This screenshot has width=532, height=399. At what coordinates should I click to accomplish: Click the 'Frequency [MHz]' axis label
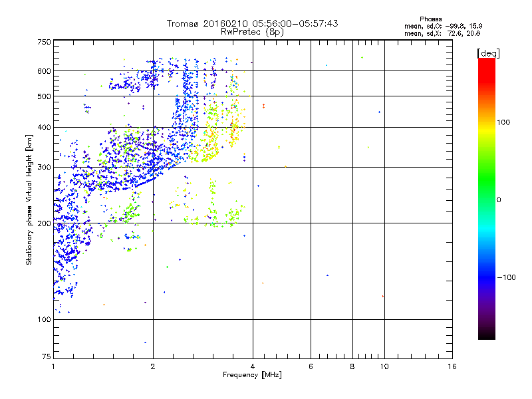[252, 375]
